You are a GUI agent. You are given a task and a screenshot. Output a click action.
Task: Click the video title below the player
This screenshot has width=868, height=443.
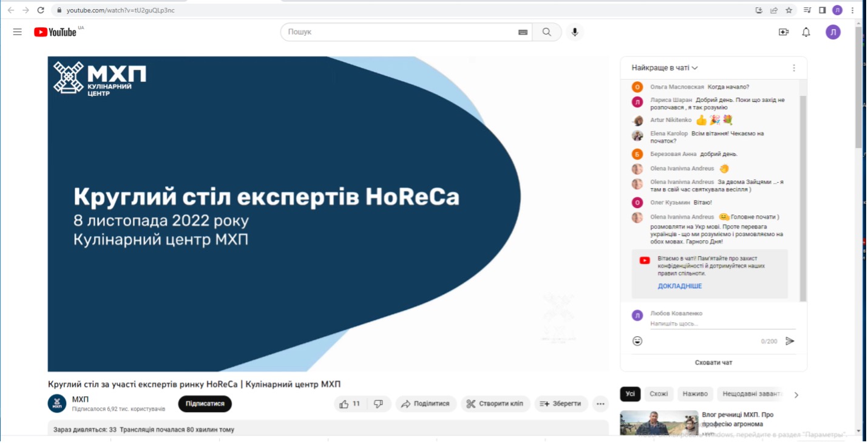194,384
